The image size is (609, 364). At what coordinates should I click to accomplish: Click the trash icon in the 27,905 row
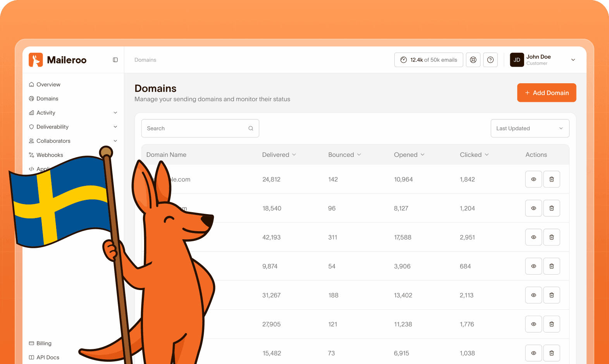552,324
